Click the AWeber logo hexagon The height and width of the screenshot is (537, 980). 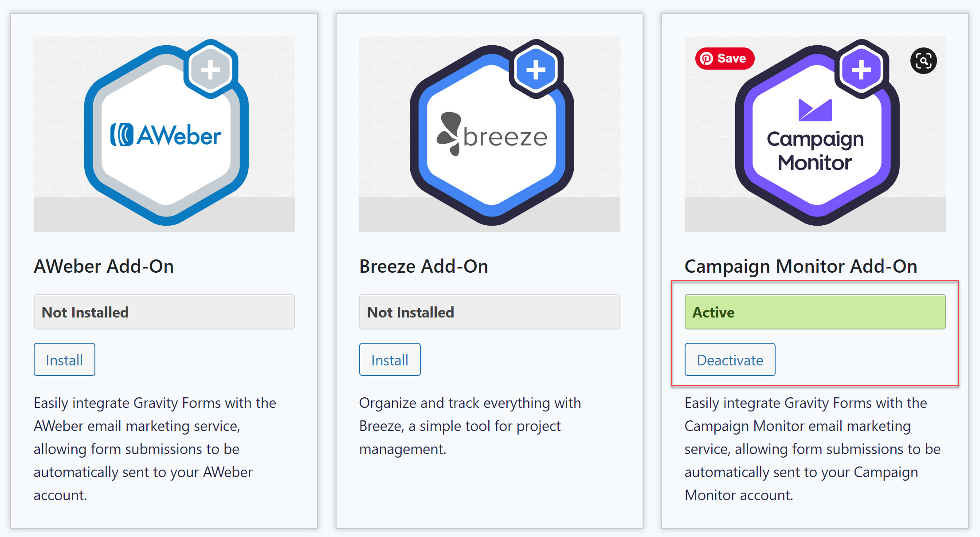point(166,135)
